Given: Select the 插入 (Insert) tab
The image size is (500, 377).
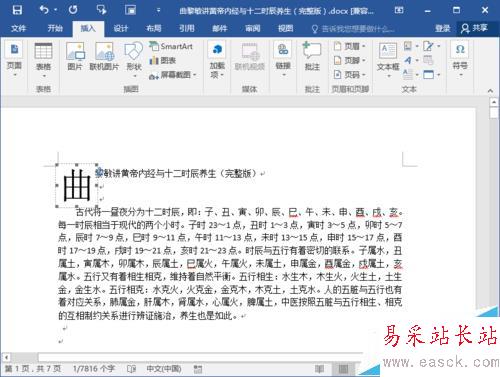Looking at the screenshot, I should [88, 28].
